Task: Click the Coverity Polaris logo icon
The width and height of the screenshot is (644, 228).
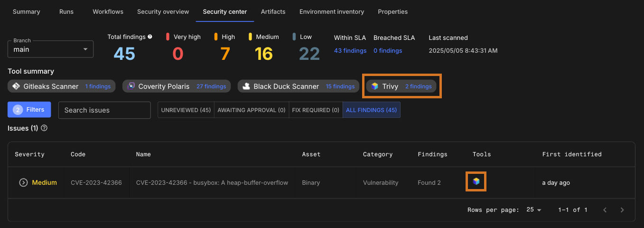Action: coord(131,86)
